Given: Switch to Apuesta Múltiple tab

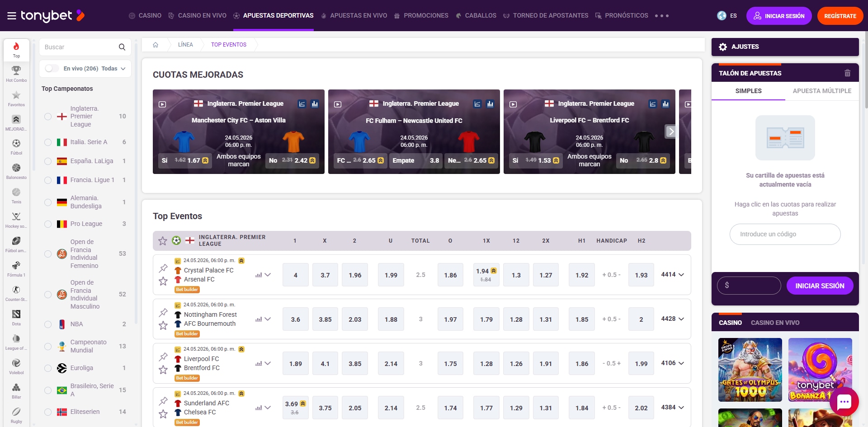Looking at the screenshot, I should click(822, 91).
